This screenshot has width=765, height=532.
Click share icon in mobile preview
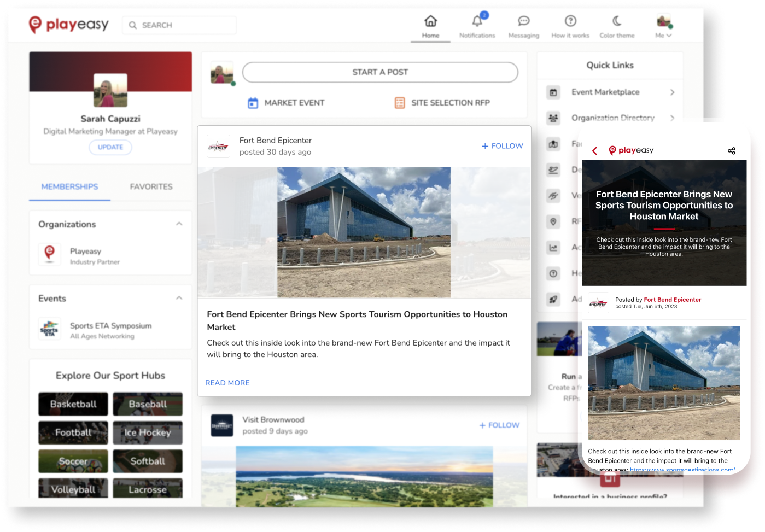[x=732, y=150]
